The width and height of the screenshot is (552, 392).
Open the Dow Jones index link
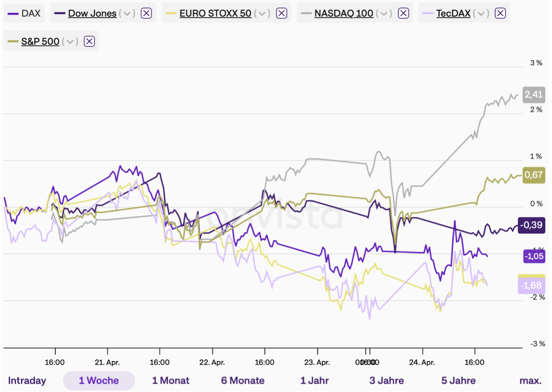pos(92,13)
